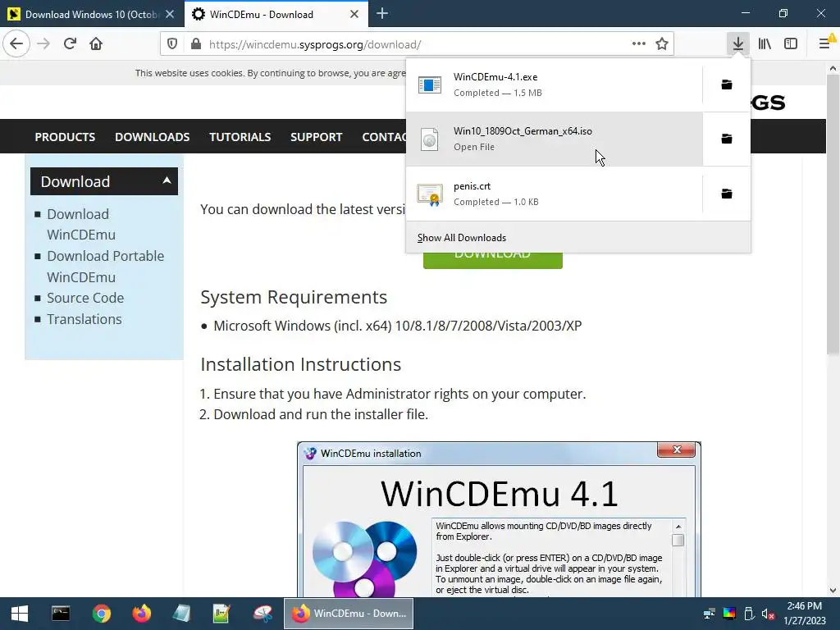This screenshot has height=630, width=840.
Task: Click the page vertical scrollbar thumb
Action: tap(833, 214)
